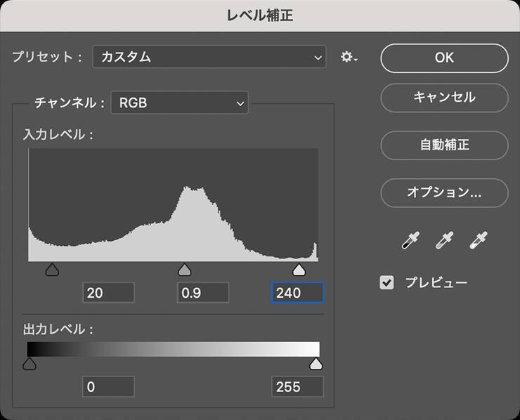The image size is (520, 420).
Task: Apply 自動補正 auto correction
Action: tap(444, 145)
